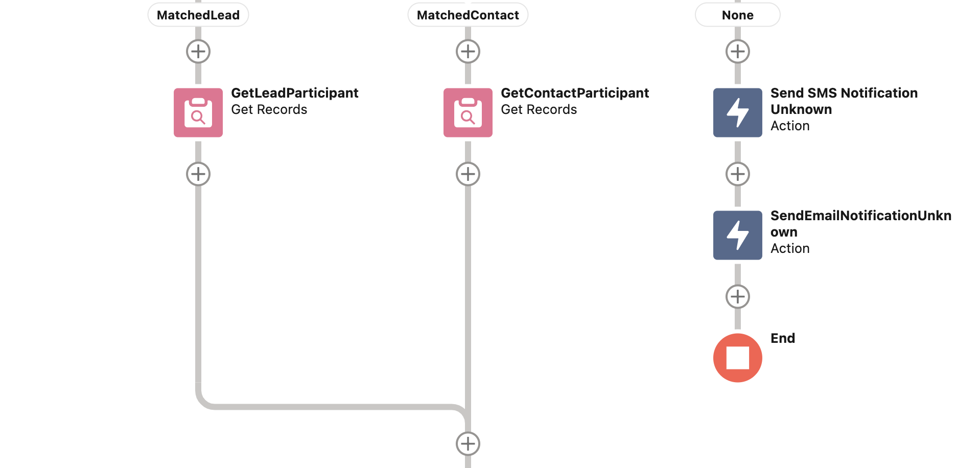Open the Send SMS Notification Unknown action icon
980x468 pixels.
point(737,112)
